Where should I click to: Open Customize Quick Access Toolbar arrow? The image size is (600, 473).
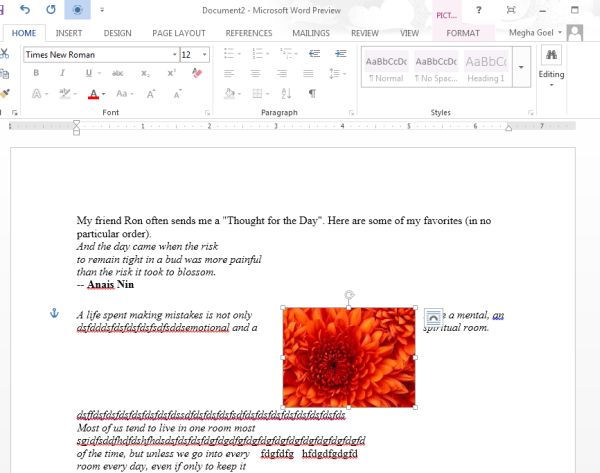pos(102,10)
